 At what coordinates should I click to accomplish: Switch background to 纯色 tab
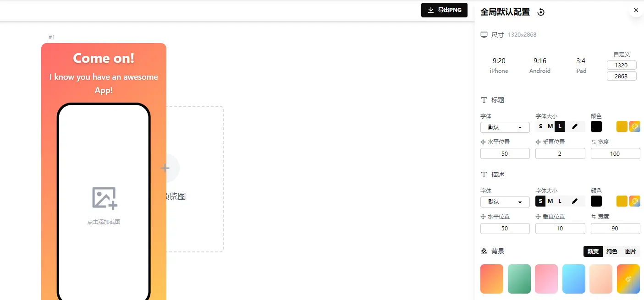(x=611, y=251)
